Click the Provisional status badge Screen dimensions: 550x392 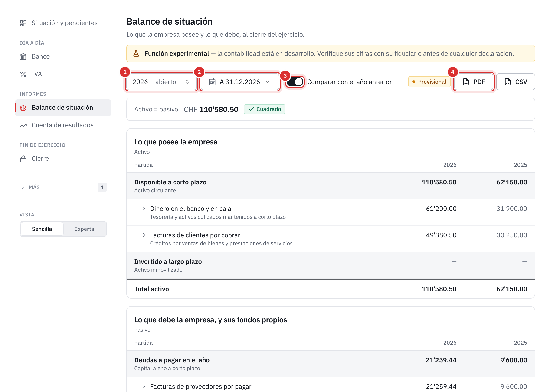click(x=429, y=82)
